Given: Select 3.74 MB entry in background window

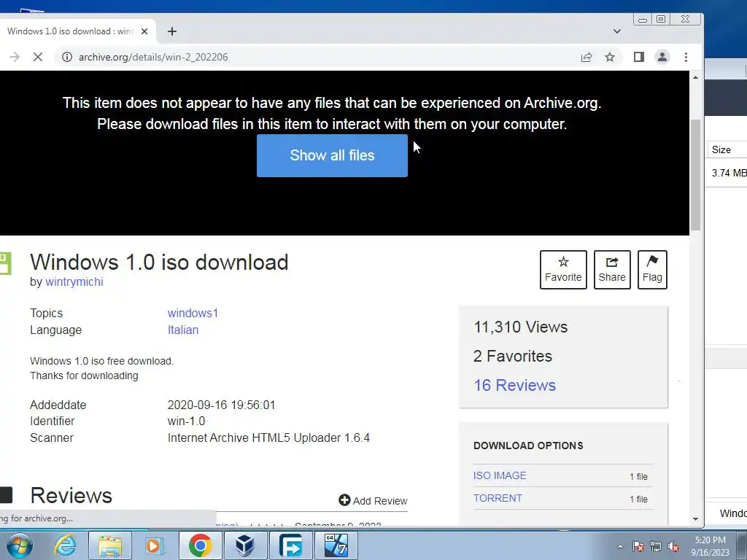Looking at the screenshot, I should click(729, 173).
